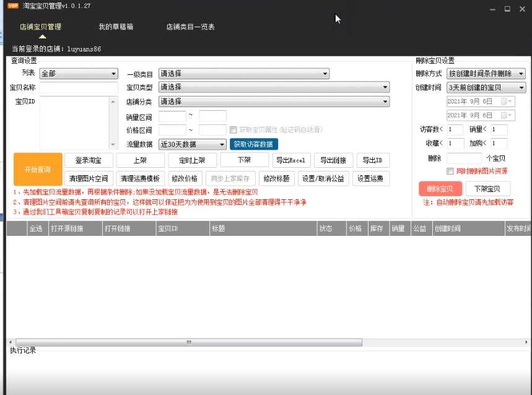Click the 定时上架 button
The image size is (532, 395).
[x=193, y=160]
